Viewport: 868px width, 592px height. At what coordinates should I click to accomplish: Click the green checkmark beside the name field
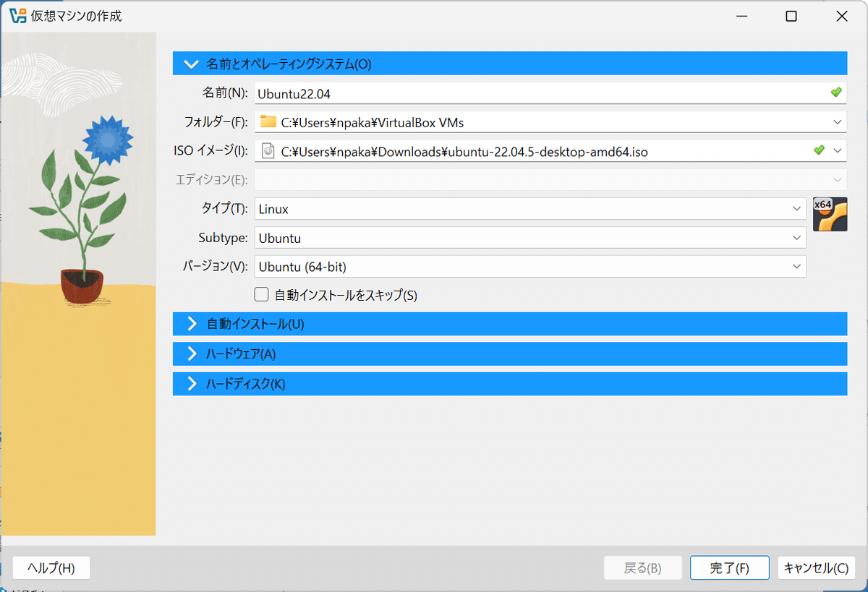click(836, 93)
